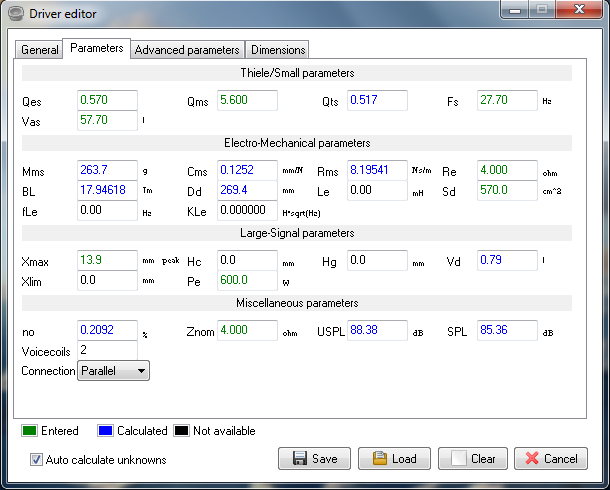Click the clipboard icon on Load
The height and width of the screenshot is (490, 610).
pyautogui.click(x=380, y=458)
